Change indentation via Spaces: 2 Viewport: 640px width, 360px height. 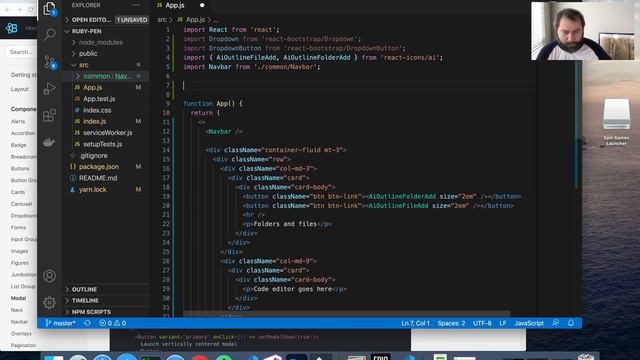click(451, 323)
